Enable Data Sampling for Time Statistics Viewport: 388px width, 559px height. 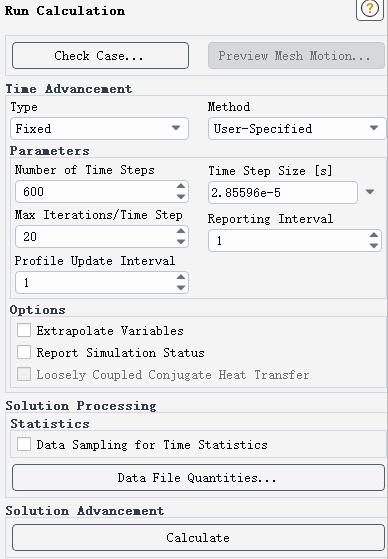24,444
